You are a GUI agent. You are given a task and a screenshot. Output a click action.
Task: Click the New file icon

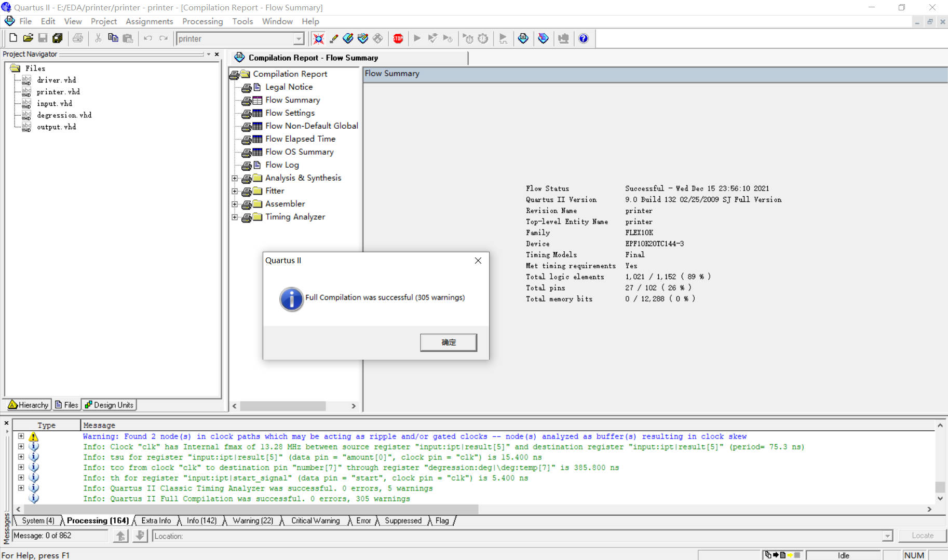pyautogui.click(x=13, y=38)
